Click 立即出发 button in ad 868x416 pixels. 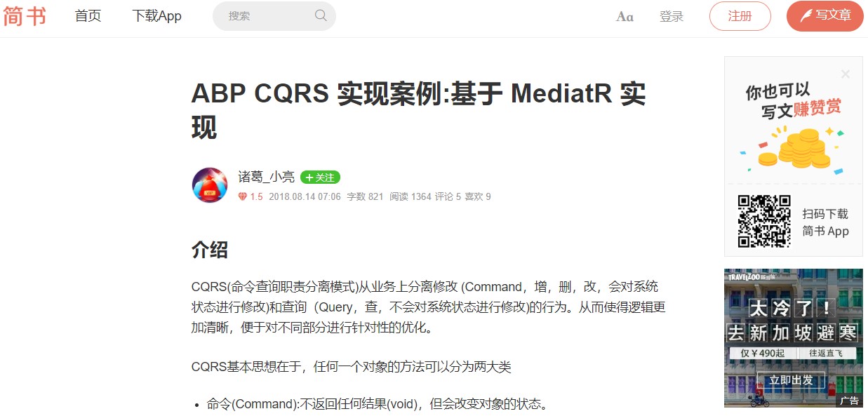point(791,381)
